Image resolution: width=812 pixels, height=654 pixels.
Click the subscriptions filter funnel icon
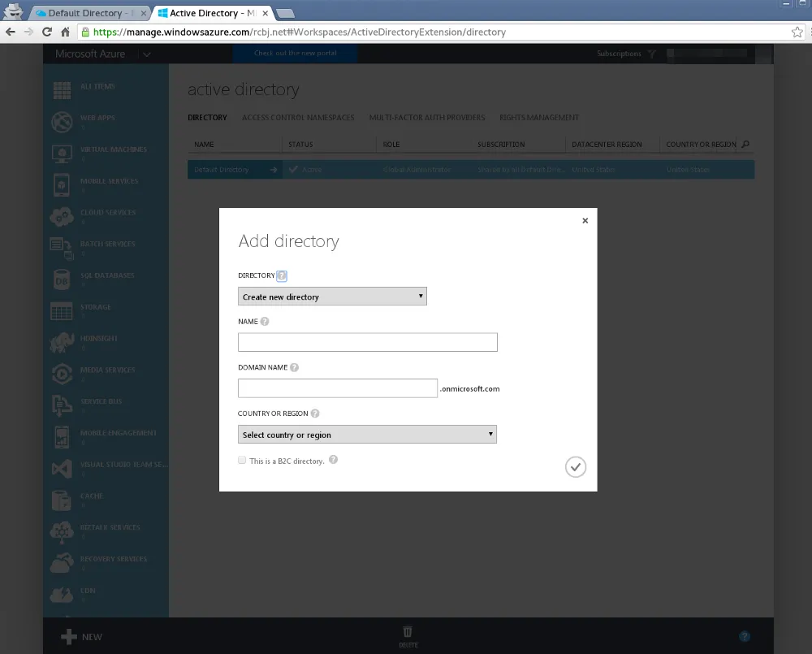click(652, 54)
